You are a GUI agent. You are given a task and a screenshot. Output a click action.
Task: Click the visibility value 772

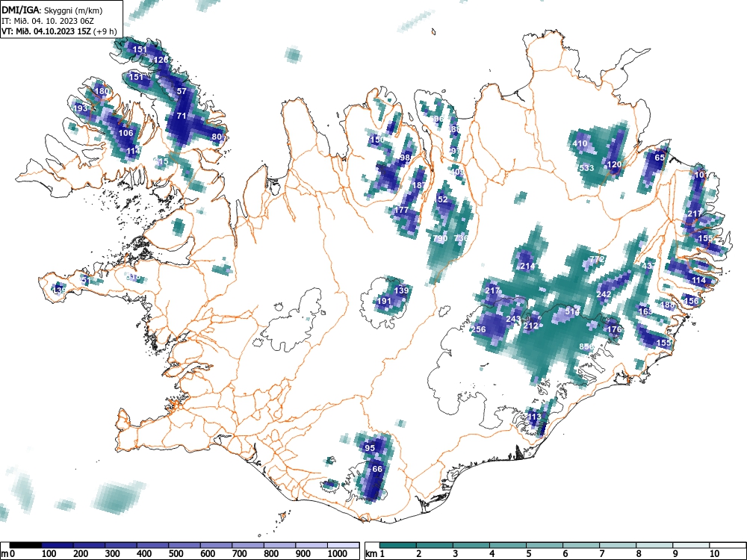(x=597, y=259)
